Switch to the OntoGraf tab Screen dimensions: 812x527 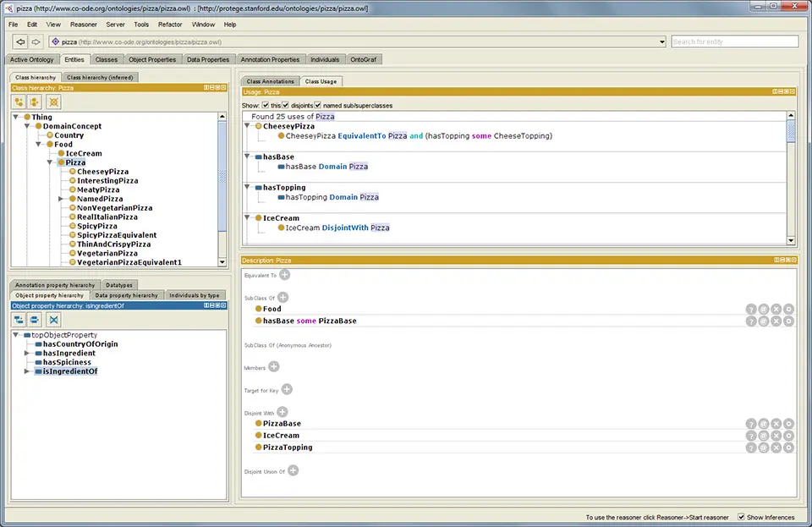pyautogui.click(x=362, y=59)
